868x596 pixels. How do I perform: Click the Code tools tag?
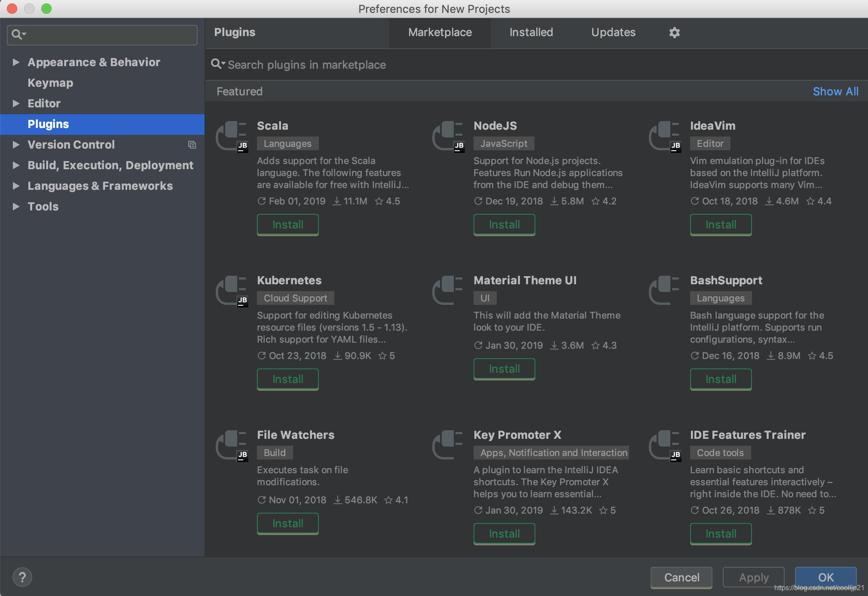(720, 453)
